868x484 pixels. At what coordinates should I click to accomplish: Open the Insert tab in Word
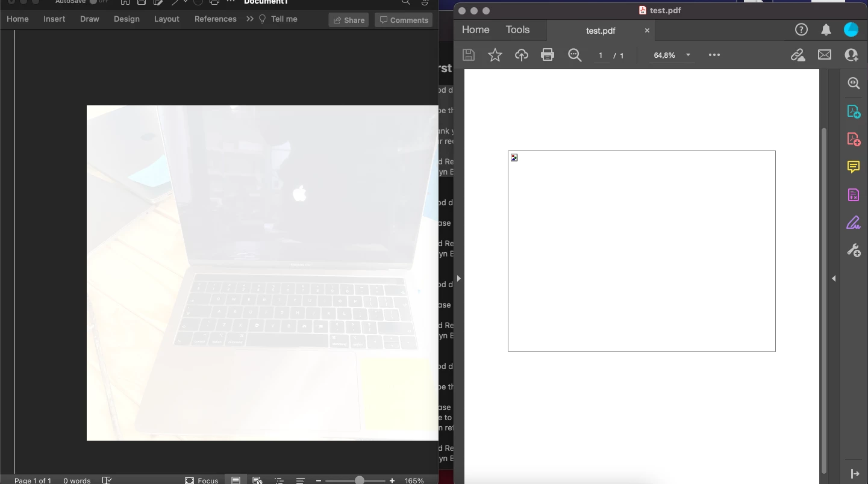pyautogui.click(x=54, y=19)
